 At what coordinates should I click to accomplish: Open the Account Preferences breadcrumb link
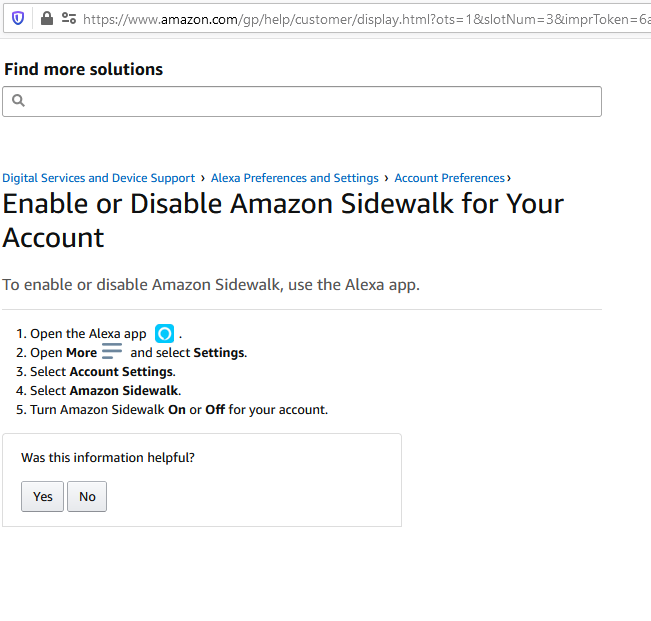tap(449, 178)
